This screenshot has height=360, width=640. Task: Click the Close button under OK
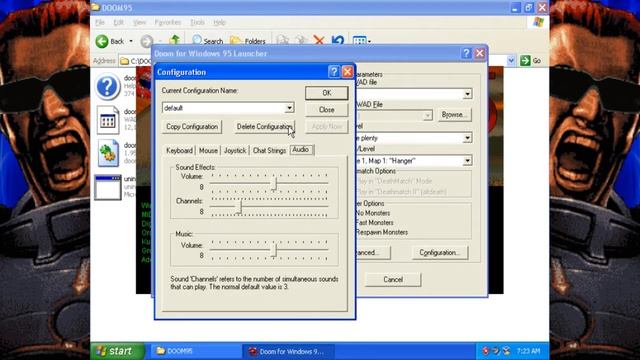[327, 110]
